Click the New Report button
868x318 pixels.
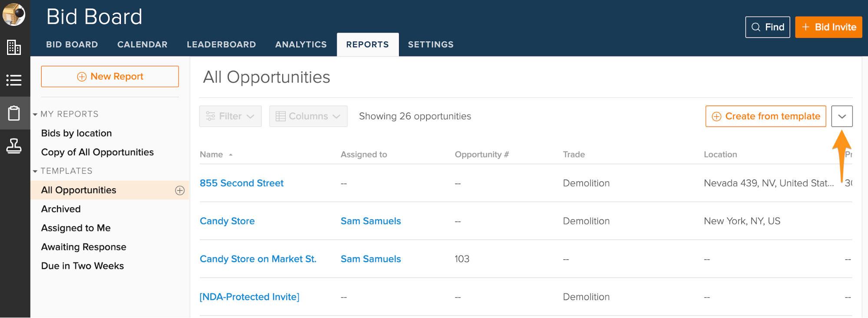[110, 76]
